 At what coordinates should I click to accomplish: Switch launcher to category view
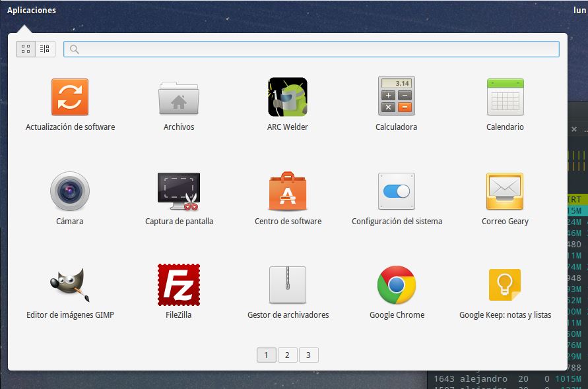(45, 49)
